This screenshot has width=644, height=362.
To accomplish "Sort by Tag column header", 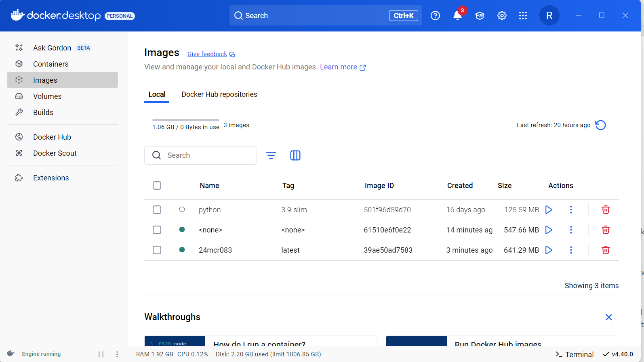I will 288,186.
